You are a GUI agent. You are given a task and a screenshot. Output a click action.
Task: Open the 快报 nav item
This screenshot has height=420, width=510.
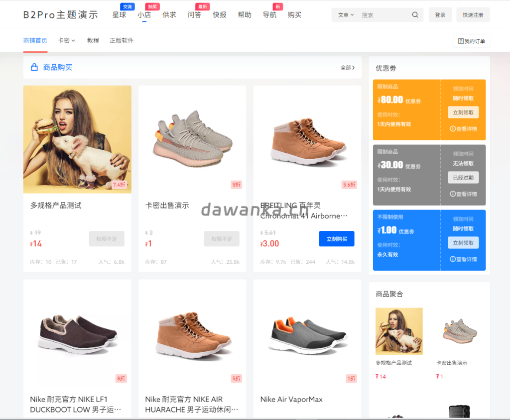(x=219, y=15)
